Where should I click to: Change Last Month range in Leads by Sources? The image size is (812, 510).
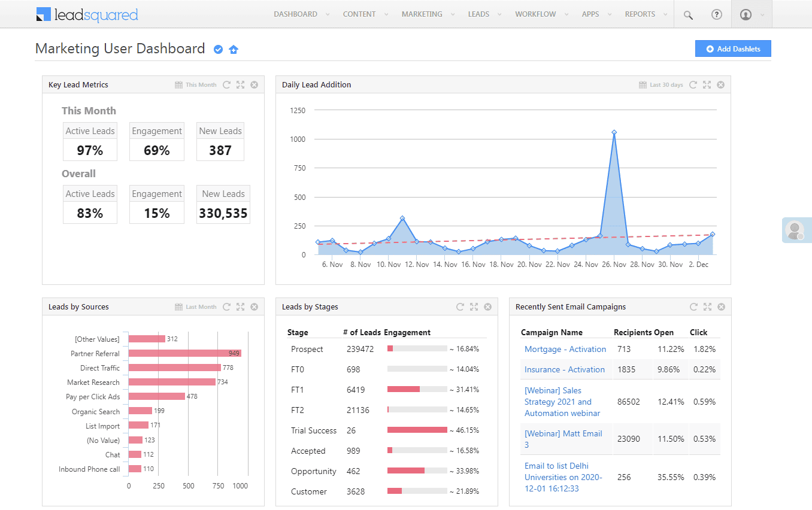point(201,307)
